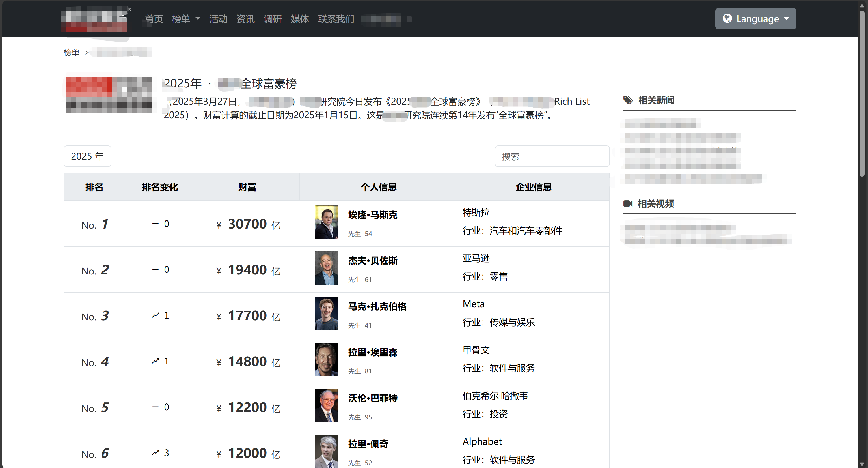Click the globe icon in Language button
Screen dimensions: 868x468
tap(727, 18)
